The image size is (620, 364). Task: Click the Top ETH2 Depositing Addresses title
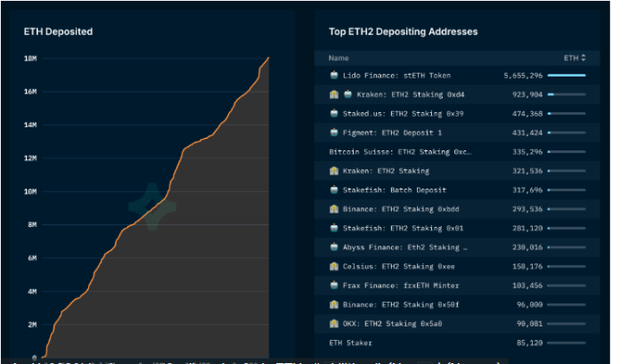click(x=403, y=32)
